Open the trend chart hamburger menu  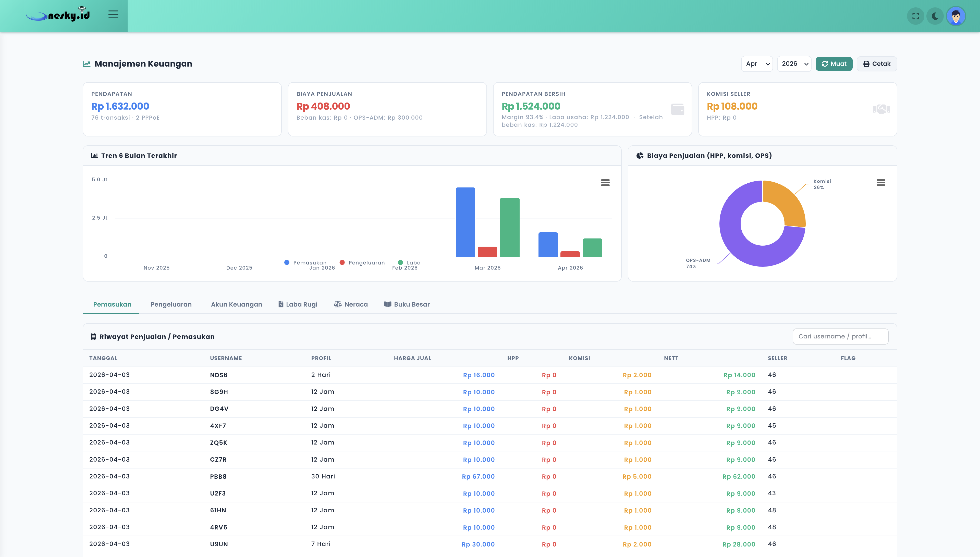(x=605, y=183)
